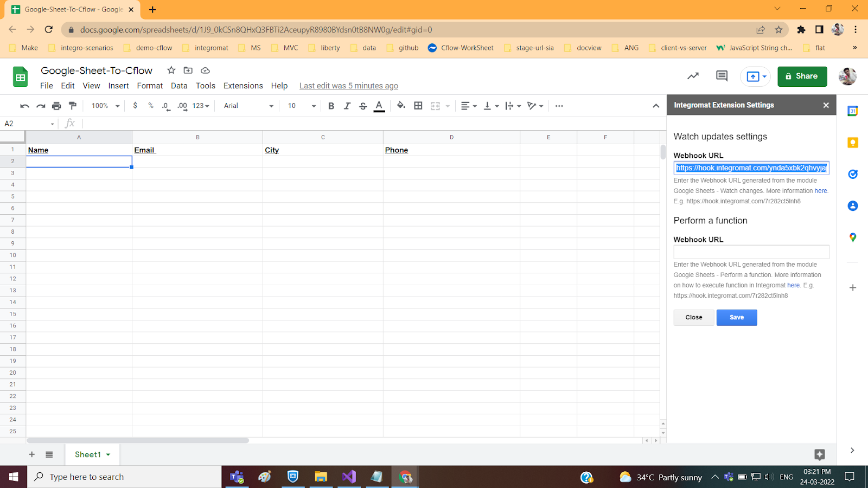Click the name box showing A2
Screen dimensions: 868x488
[29, 124]
